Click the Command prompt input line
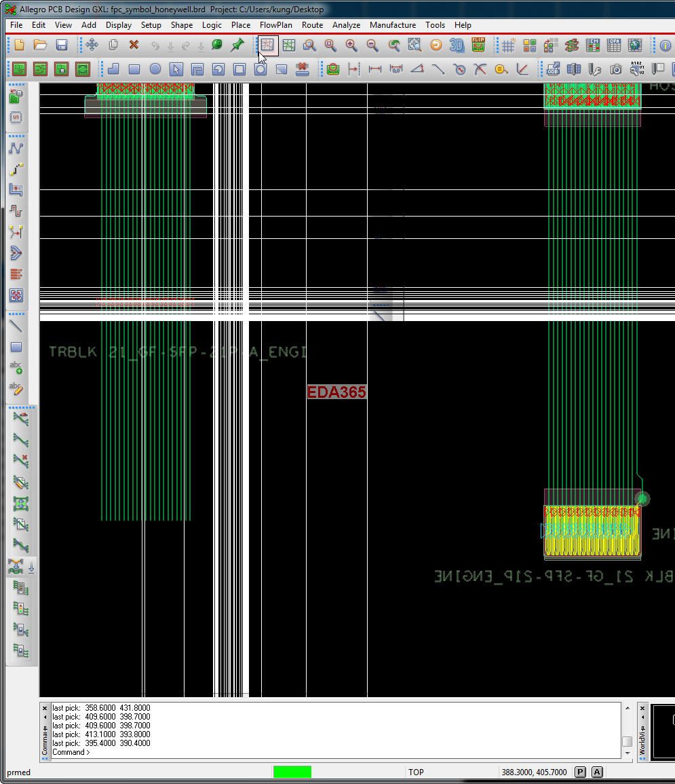This screenshot has height=784, width=675. (x=336, y=752)
